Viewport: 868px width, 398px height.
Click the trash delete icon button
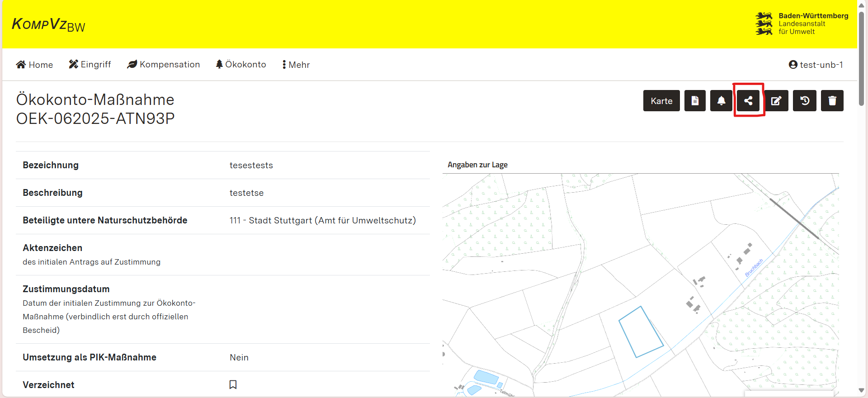832,101
